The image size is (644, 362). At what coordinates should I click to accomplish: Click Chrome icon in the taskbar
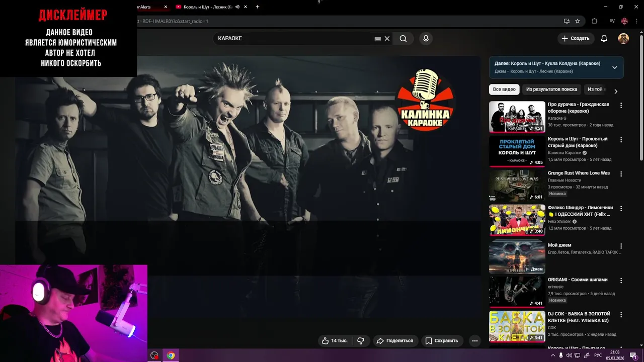coord(171,355)
